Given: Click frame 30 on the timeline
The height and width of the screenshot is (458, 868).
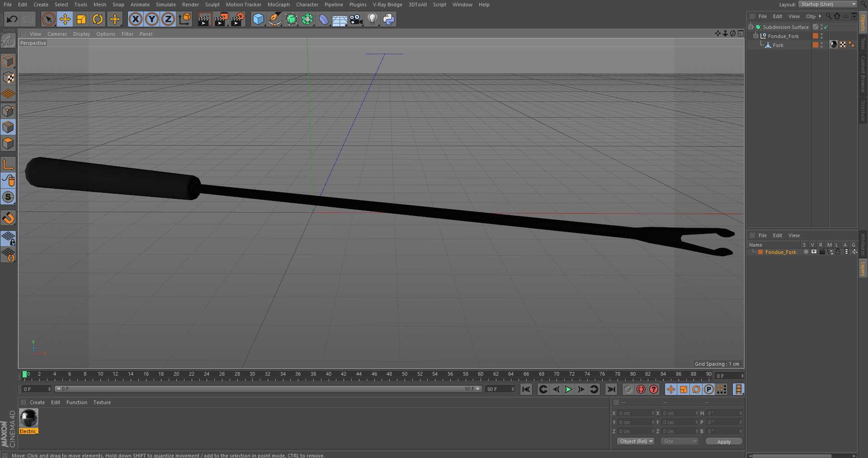Looking at the screenshot, I should point(252,375).
